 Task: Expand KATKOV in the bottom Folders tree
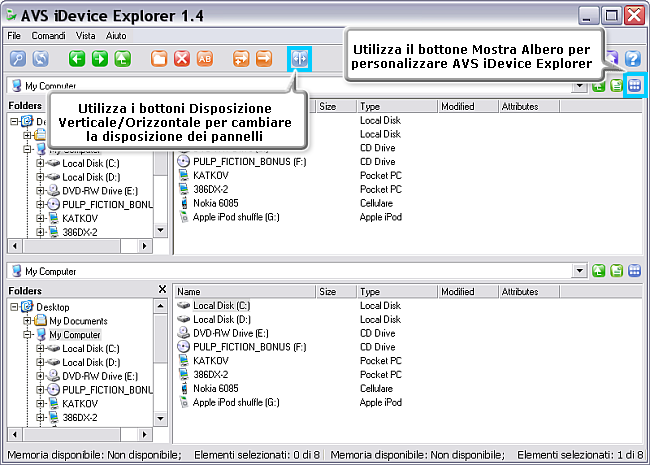tap(40, 403)
